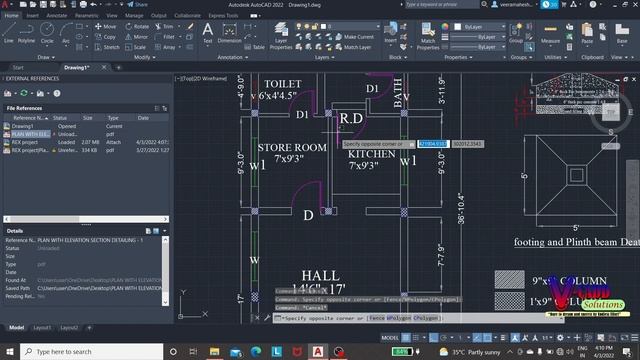Open the Manage ribbon tab
The image size is (640, 360).
pyautogui.click(x=134, y=16)
